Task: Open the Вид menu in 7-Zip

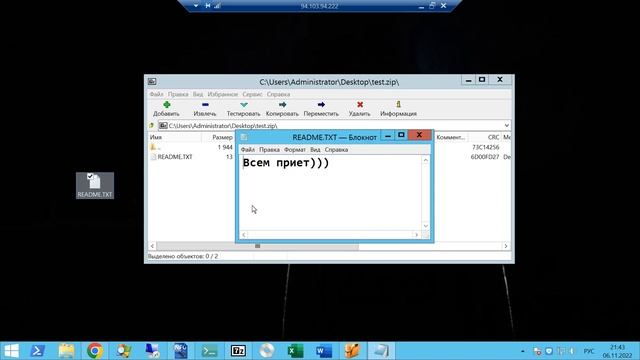Action: [198, 94]
